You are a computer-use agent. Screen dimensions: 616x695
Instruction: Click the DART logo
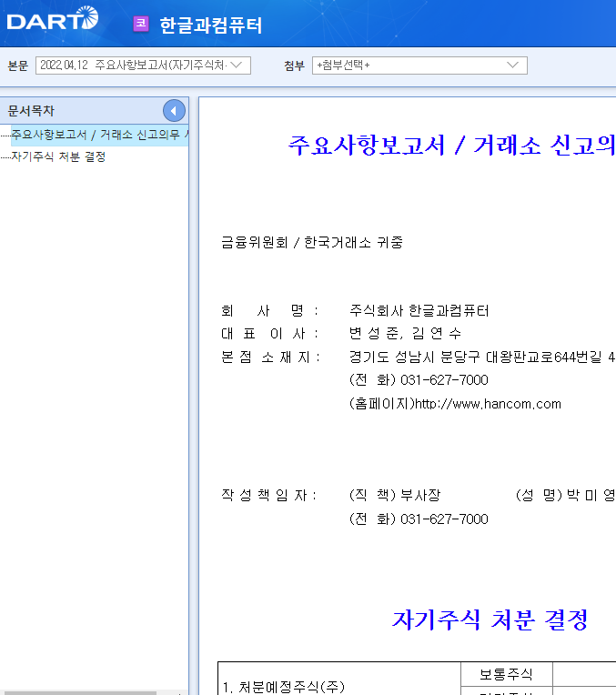coord(53,18)
